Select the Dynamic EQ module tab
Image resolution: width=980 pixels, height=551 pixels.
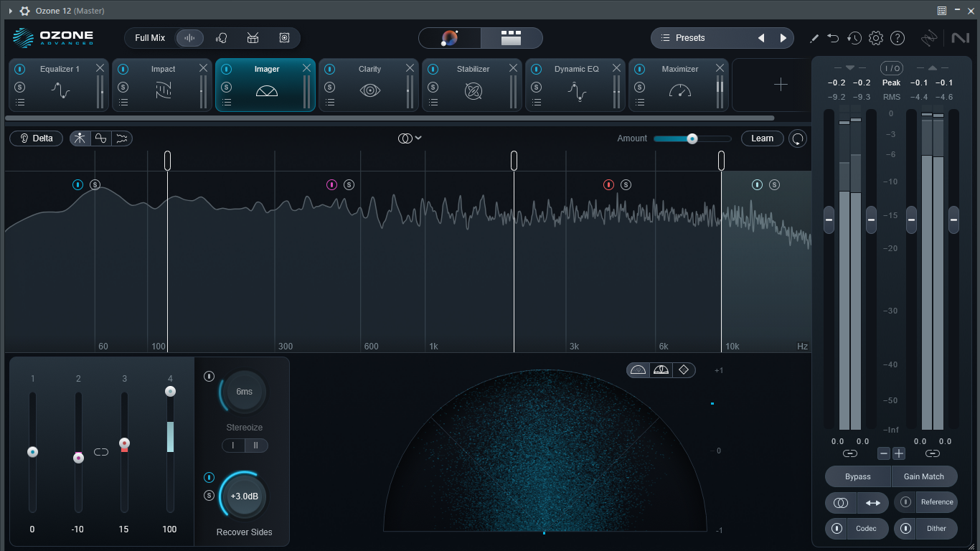577,85
